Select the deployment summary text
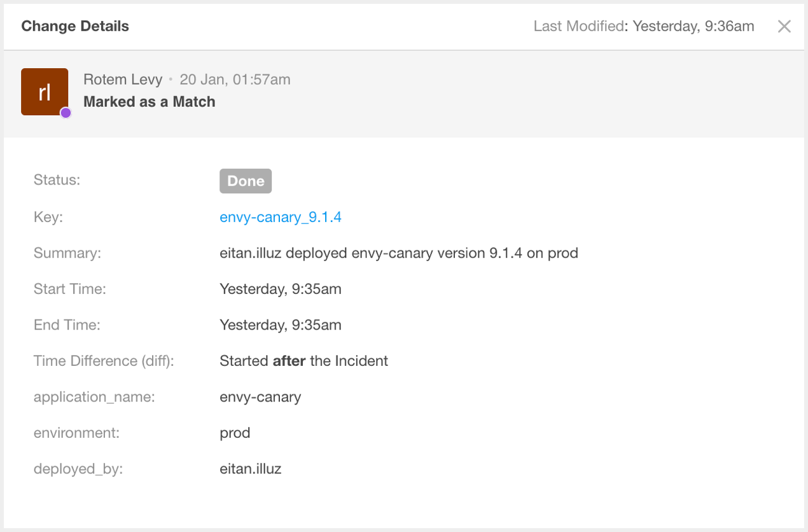This screenshot has height=532, width=808. [399, 253]
